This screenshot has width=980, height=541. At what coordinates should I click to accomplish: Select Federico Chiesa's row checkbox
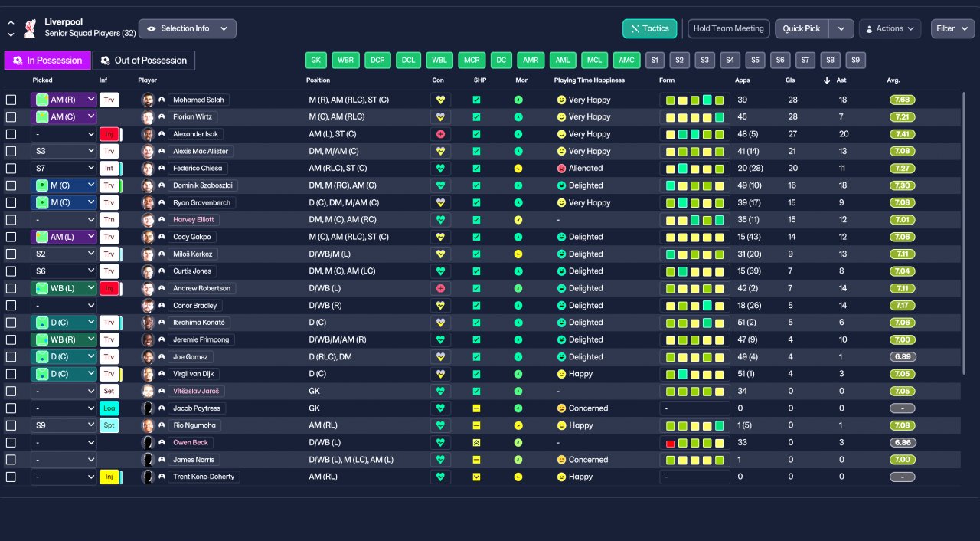[11, 169]
